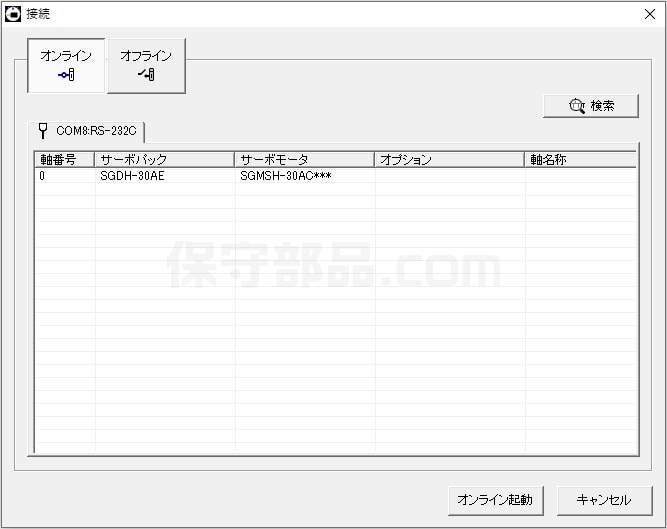Close the 接続 dialog window
The width and height of the screenshot is (667, 529).
point(649,14)
